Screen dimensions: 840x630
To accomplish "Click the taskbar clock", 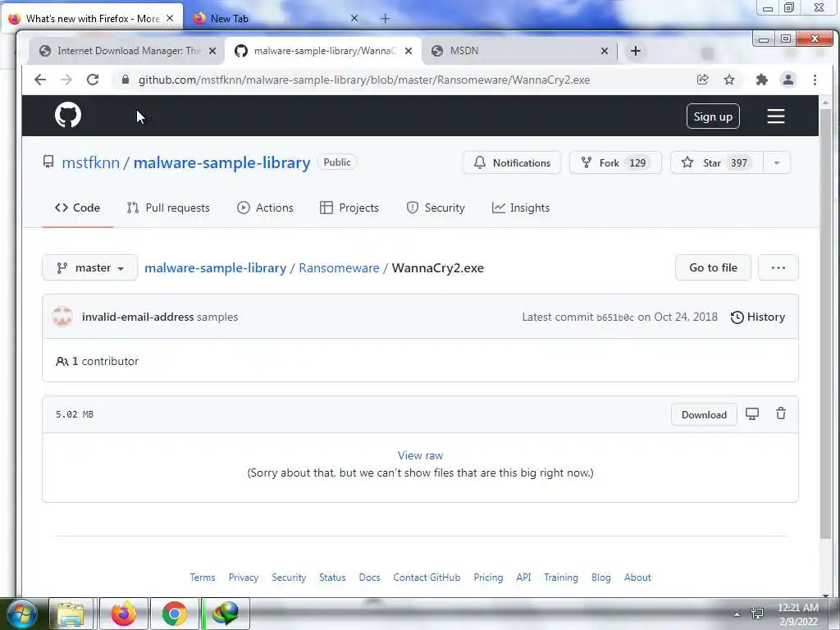I will (797, 614).
